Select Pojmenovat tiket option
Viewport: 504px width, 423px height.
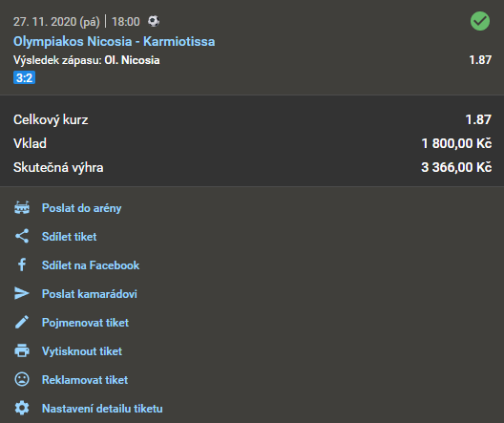(85, 323)
